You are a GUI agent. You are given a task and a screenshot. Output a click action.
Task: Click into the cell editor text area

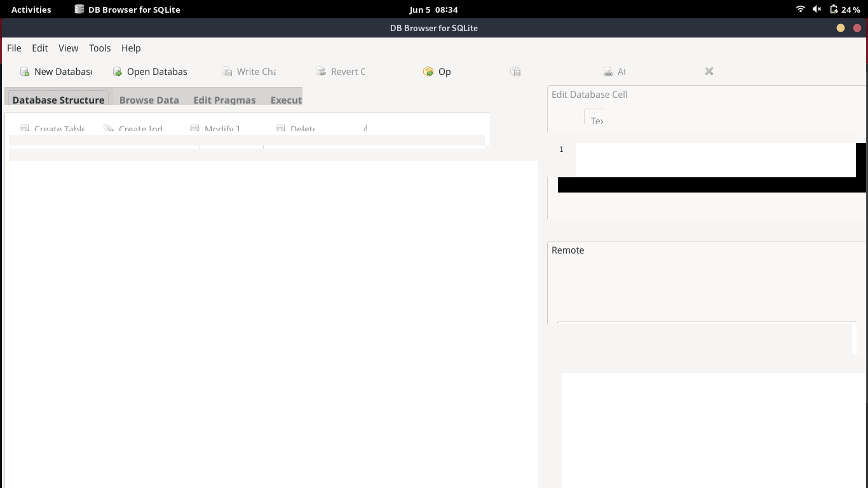pos(715,159)
